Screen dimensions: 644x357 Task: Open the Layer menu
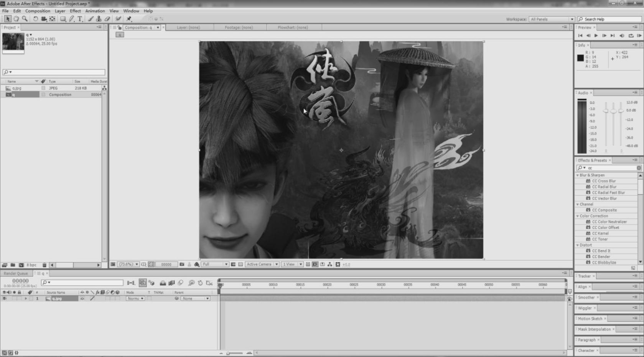[x=60, y=11]
